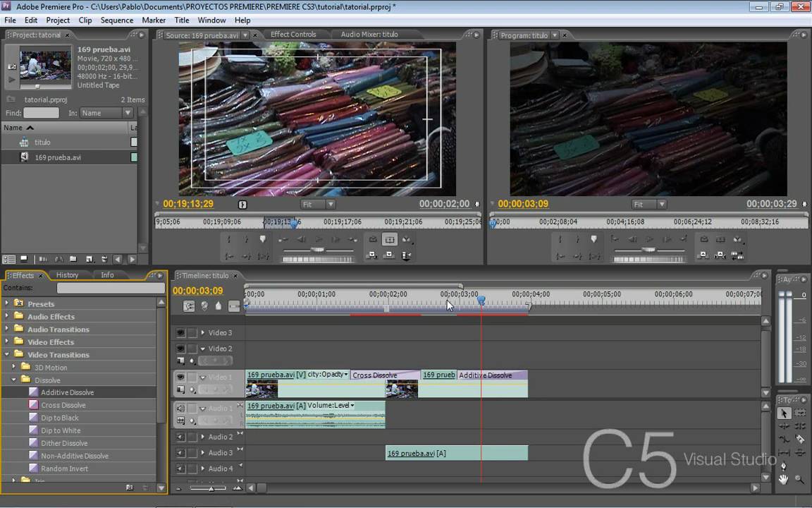Toggle Audio 4 track output speaker
The height and width of the screenshot is (508, 812).
click(180, 468)
